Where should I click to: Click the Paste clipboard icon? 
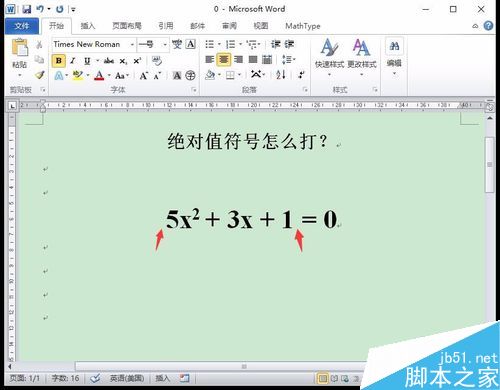point(20,47)
